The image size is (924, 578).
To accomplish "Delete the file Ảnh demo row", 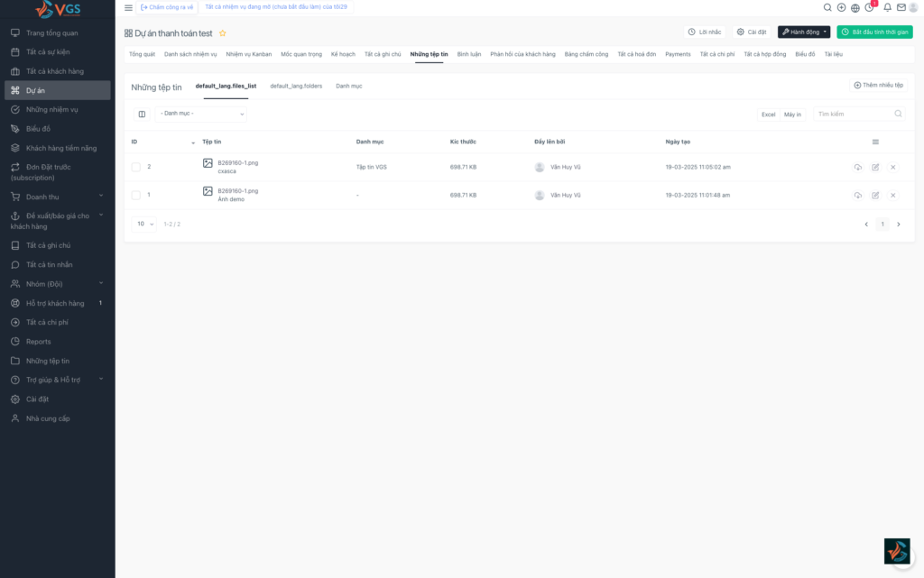I will pos(893,196).
